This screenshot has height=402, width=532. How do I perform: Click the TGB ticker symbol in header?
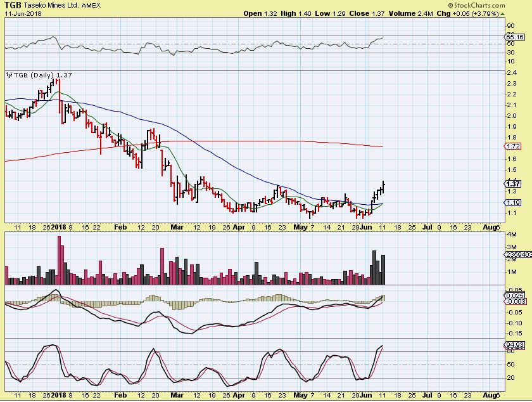pyautogui.click(x=13, y=5)
